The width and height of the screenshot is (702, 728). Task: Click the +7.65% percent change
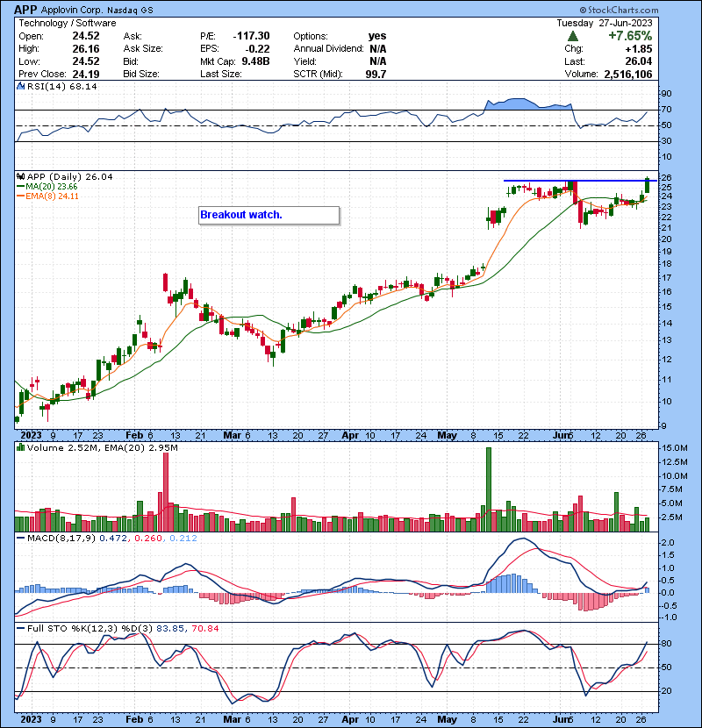point(630,36)
